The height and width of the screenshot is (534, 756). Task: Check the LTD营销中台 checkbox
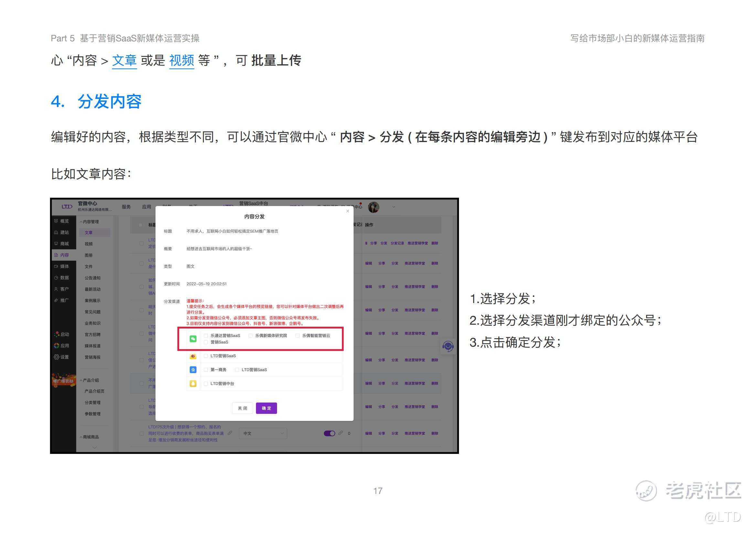206,384
